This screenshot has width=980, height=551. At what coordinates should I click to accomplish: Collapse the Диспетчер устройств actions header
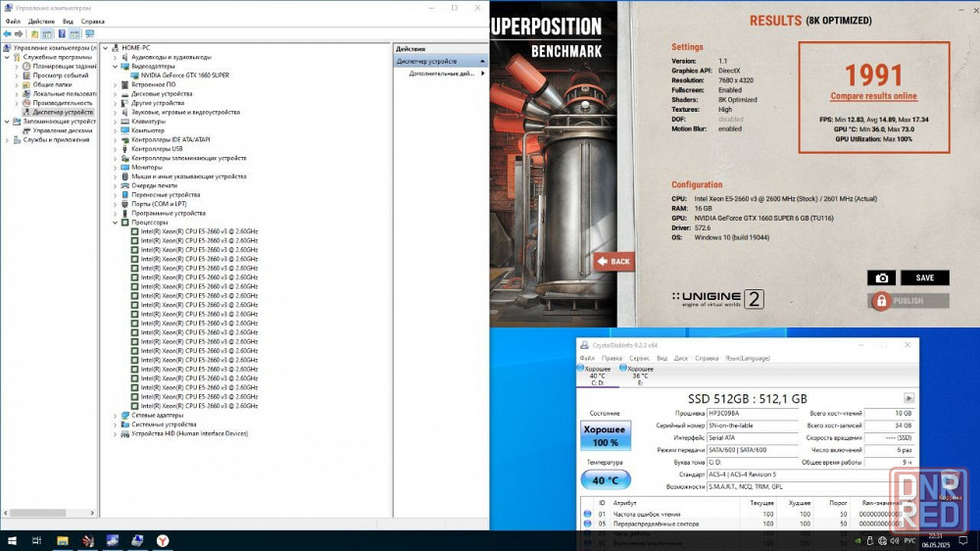pos(482,62)
